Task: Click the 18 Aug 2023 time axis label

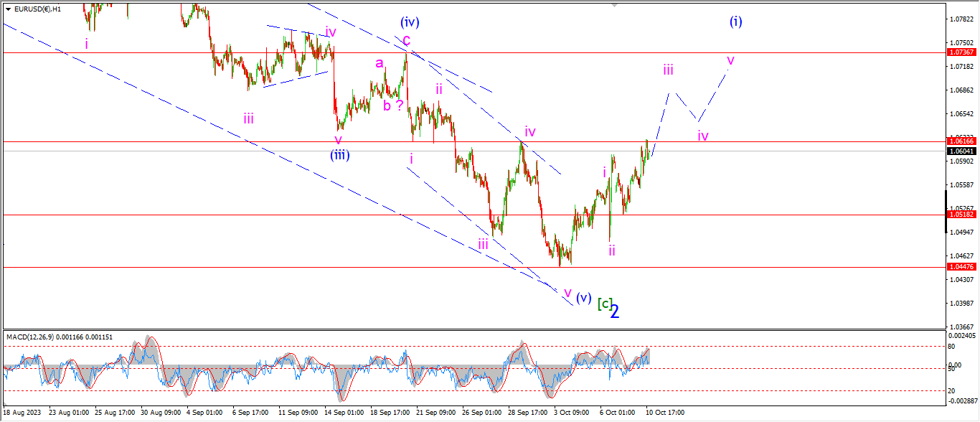Action: 22,413
